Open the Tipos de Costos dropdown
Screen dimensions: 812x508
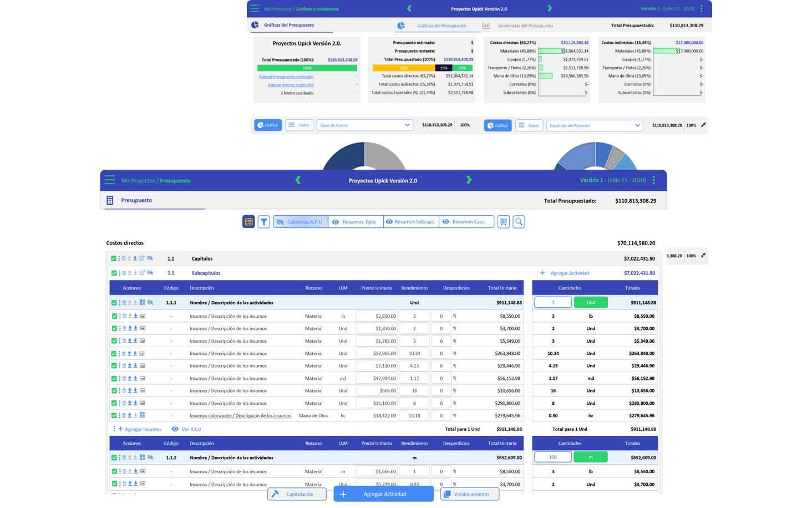(365, 125)
